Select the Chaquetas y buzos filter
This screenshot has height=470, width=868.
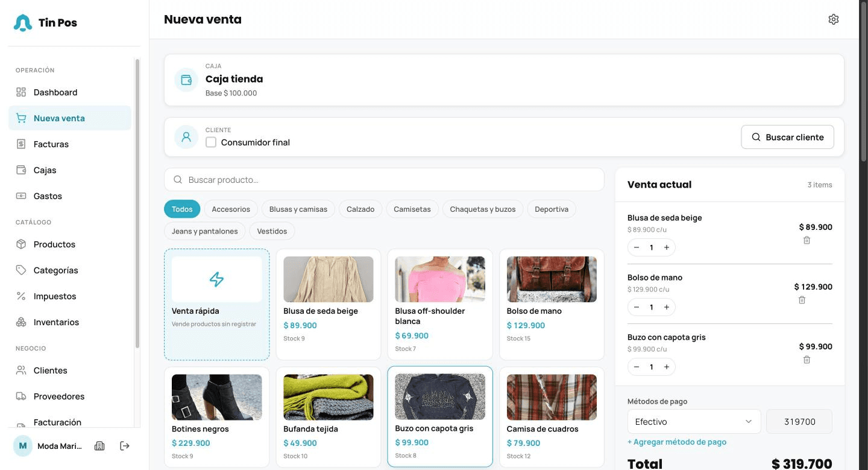pyautogui.click(x=483, y=209)
